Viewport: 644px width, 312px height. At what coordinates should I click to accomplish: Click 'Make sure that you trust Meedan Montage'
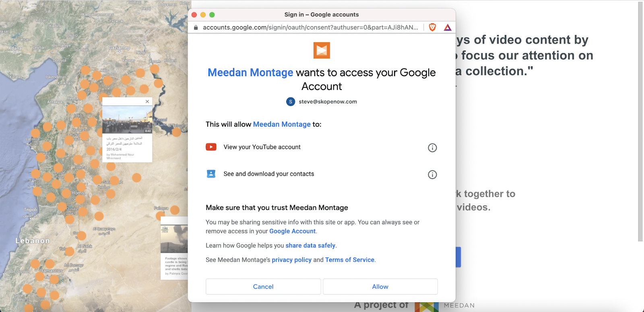click(277, 208)
